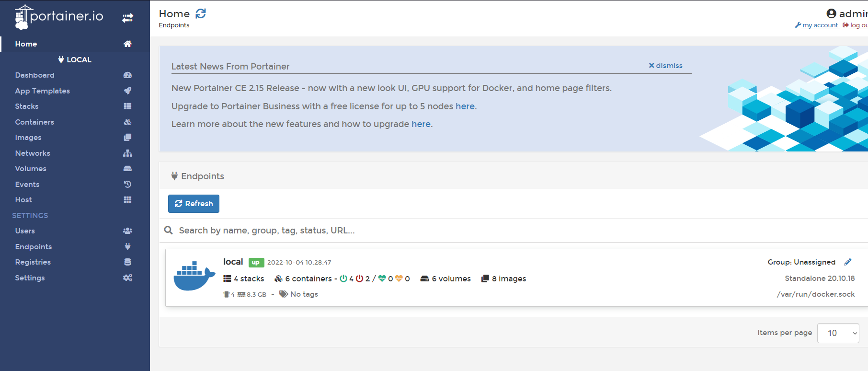Click the healthy containers heartbeat icon
The width and height of the screenshot is (868, 371).
click(x=382, y=278)
